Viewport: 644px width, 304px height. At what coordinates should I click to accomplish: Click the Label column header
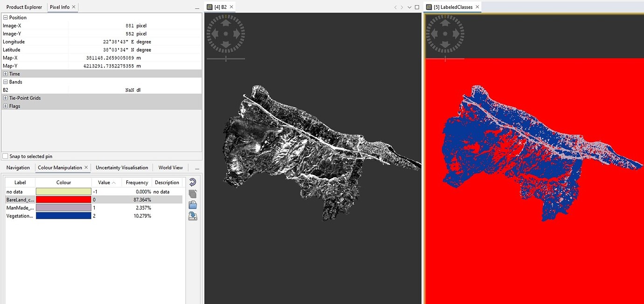coord(20,182)
